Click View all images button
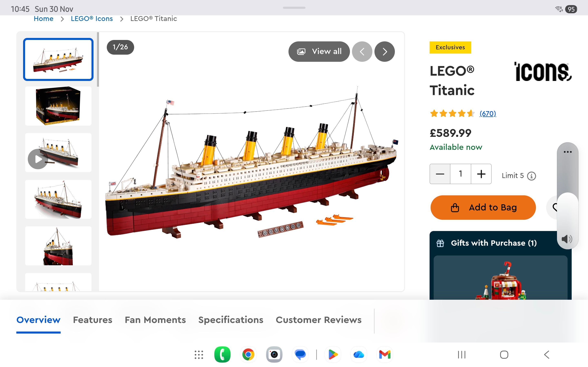This screenshot has width=588, height=367. pyautogui.click(x=319, y=51)
